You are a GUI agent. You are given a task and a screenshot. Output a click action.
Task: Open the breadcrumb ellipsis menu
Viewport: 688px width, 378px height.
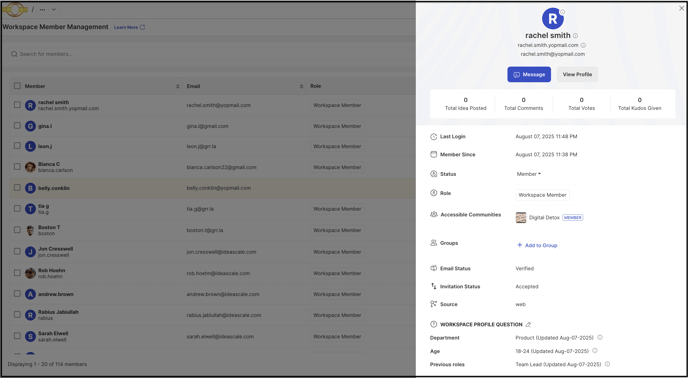tap(42, 10)
